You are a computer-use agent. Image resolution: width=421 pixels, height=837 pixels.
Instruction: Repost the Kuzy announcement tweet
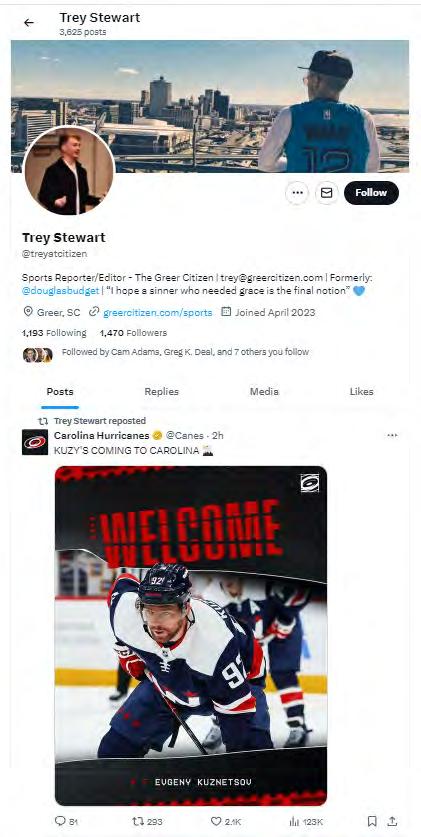[147, 822]
